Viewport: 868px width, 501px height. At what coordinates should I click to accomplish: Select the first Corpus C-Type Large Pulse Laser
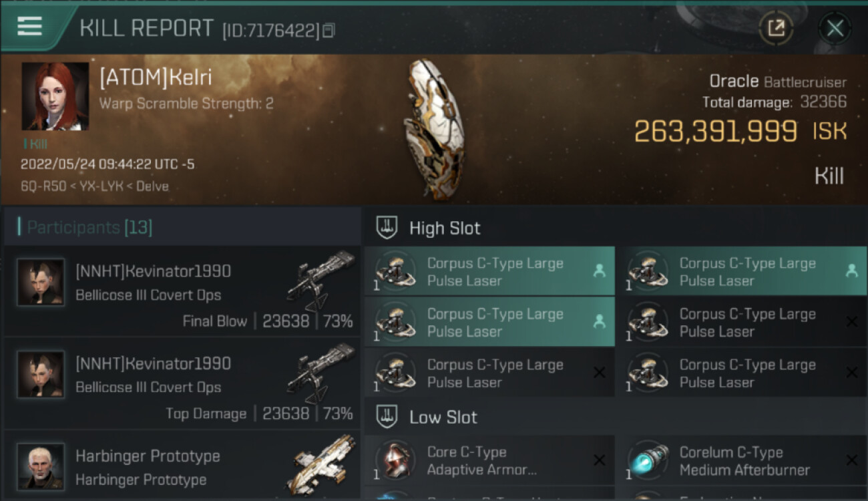(489, 271)
